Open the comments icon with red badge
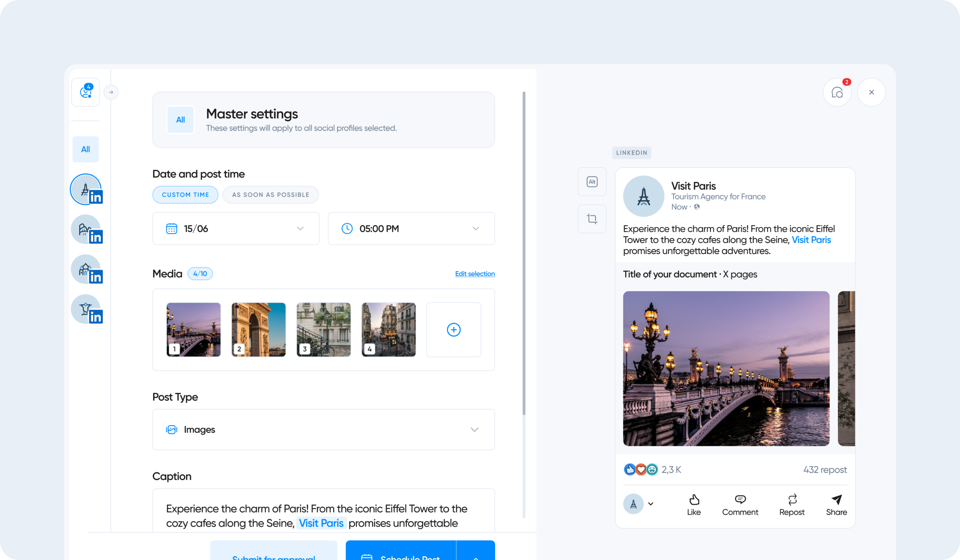 [x=837, y=92]
